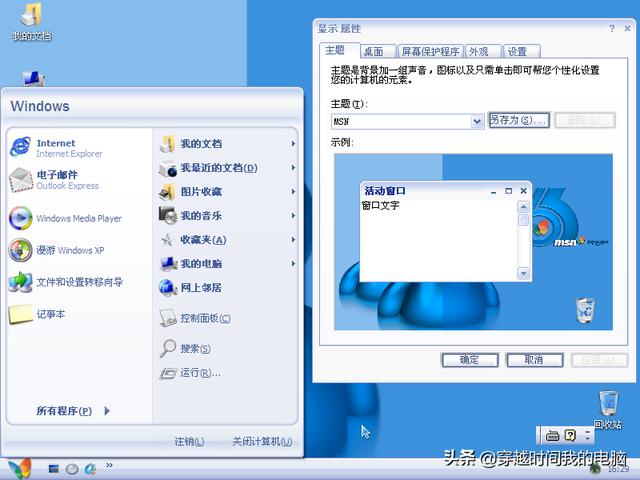
Task: Click the MSN butterfly Start button
Action: coord(18,469)
